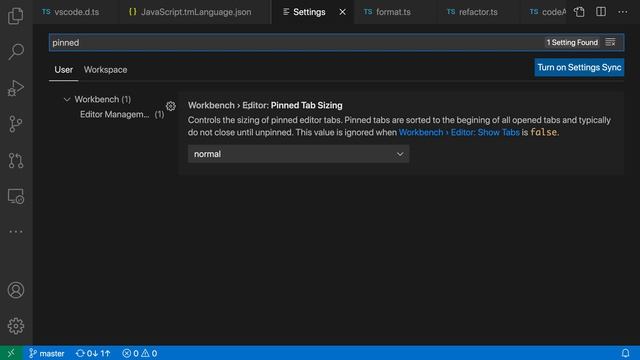Show additional views ellipsis in activity bar
Image resolution: width=640 pixels, height=360 pixels.
pyautogui.click(x=16, y=232)
